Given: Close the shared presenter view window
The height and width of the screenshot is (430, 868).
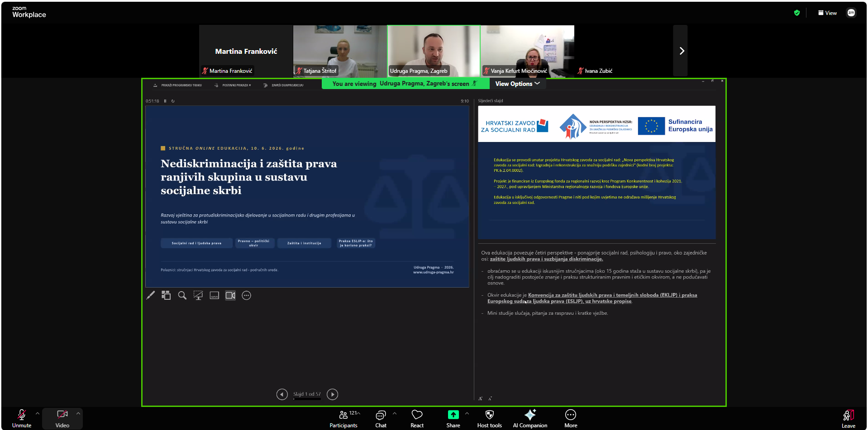Looking at the screenshot, I should click(x=722, y=81).
